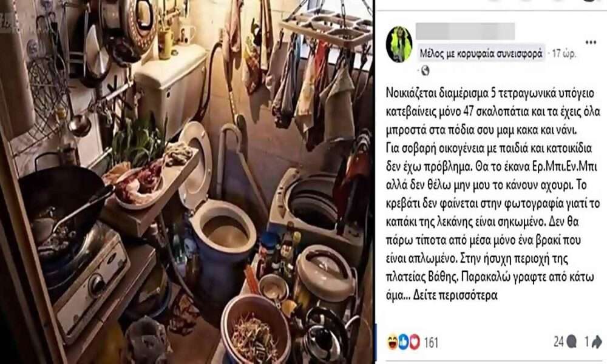
Task: Open the poster's profile picture
Action: click(x=399, y=44)
